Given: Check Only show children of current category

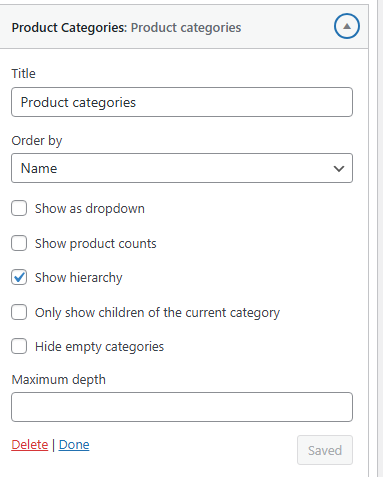Looking at the screenshot, I should point(19,312).
